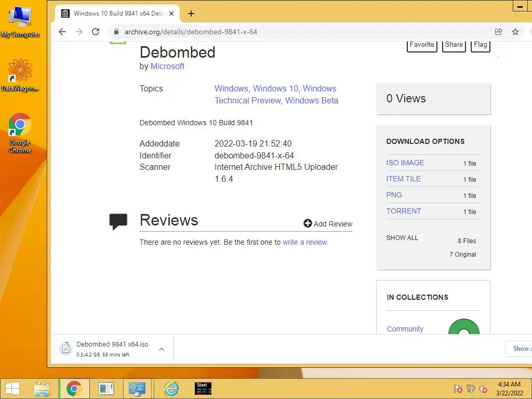Click the Debombed 9841 x64.iso download item
This screenshot has height=399, width=532.
tap(112, 349)
